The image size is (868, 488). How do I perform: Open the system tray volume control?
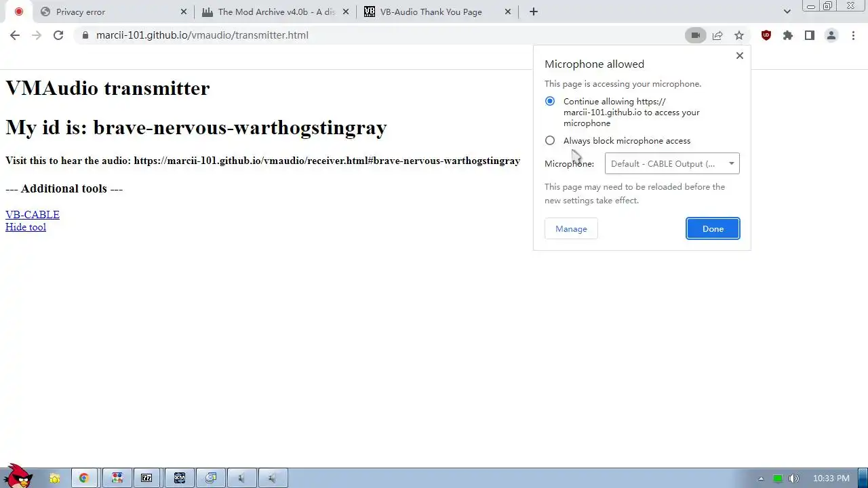794,479
